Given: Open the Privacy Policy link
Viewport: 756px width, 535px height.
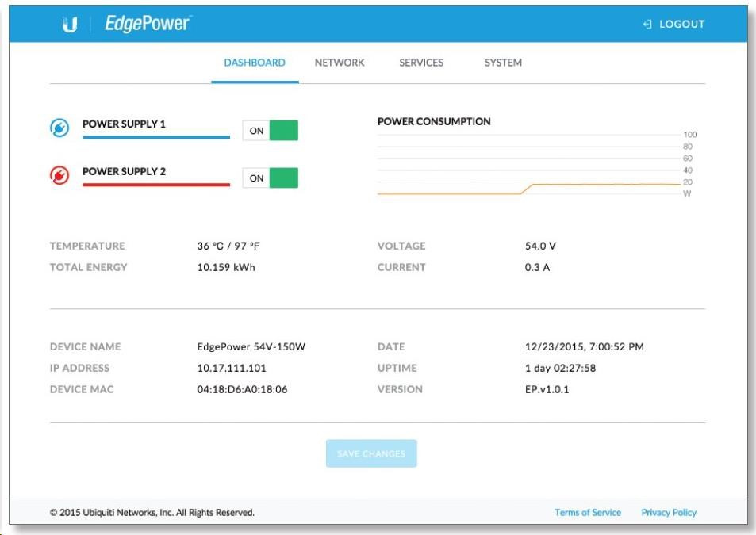Looking at the screenshot, I should coord(669,513).
